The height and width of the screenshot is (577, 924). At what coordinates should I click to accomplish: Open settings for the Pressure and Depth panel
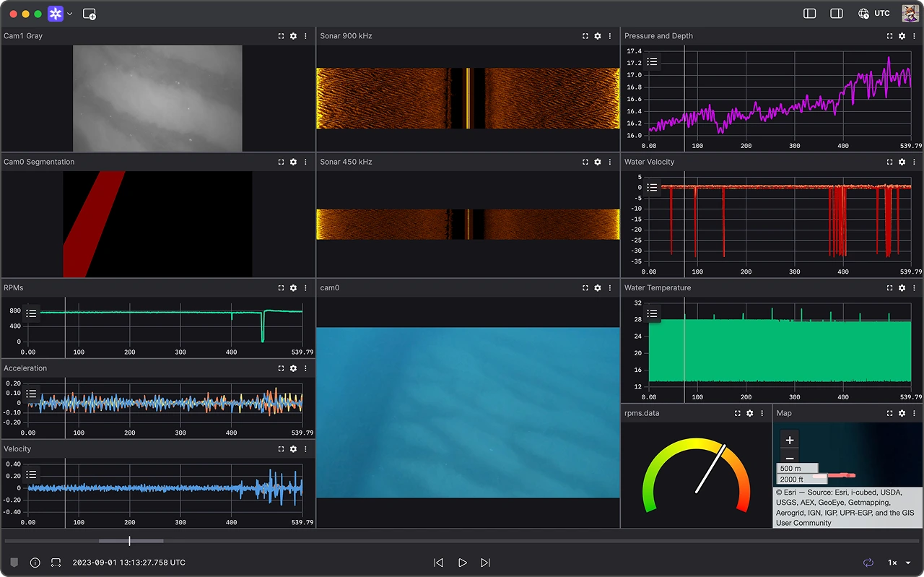pos(901,35)
